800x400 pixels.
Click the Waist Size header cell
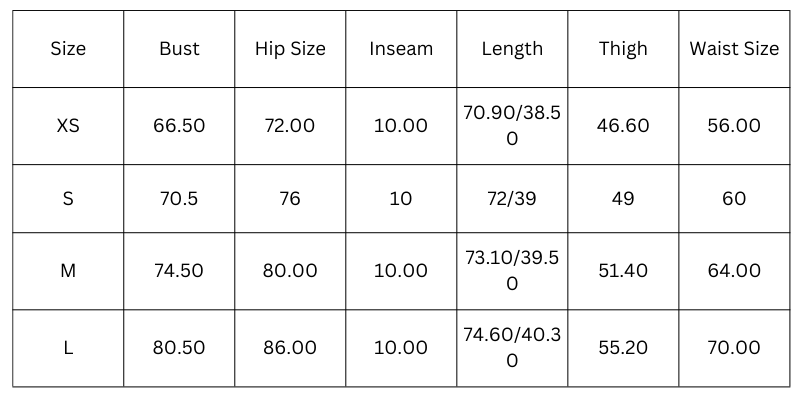point(734,49)
